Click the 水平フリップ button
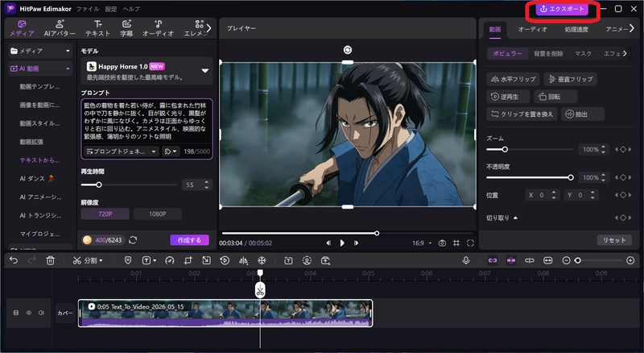 tap(514, 79)
